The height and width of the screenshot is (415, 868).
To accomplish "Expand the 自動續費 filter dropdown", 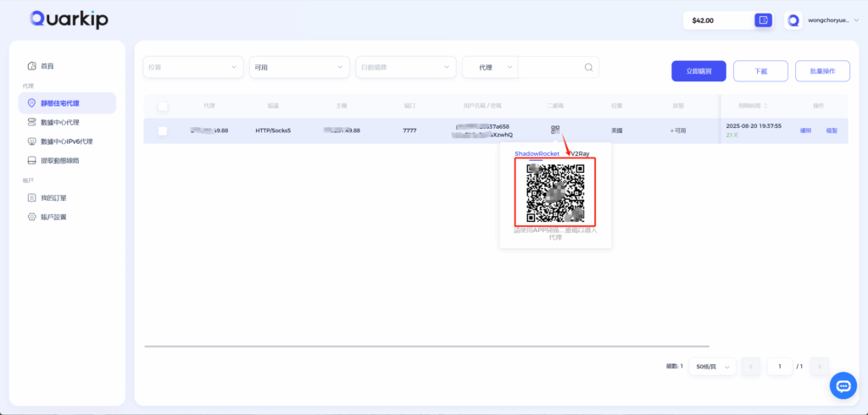I will point(406,67).
